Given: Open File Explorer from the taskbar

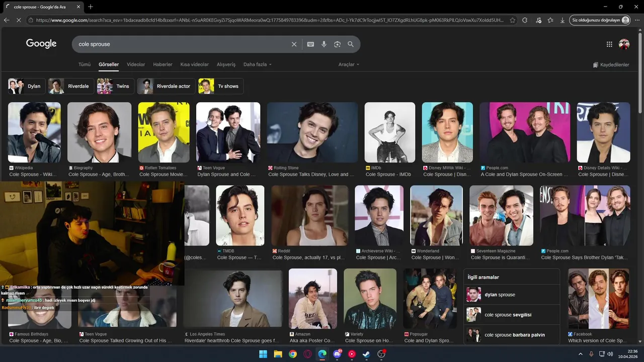Looking at the screenshot, I should click(278, 354).
